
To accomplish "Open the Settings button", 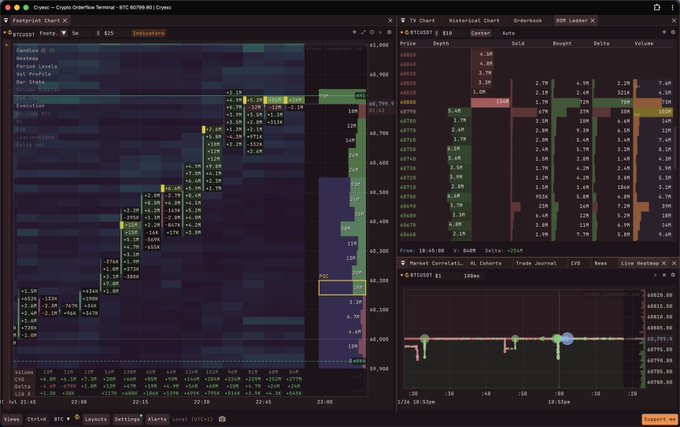I will click(x=127, y=419).
